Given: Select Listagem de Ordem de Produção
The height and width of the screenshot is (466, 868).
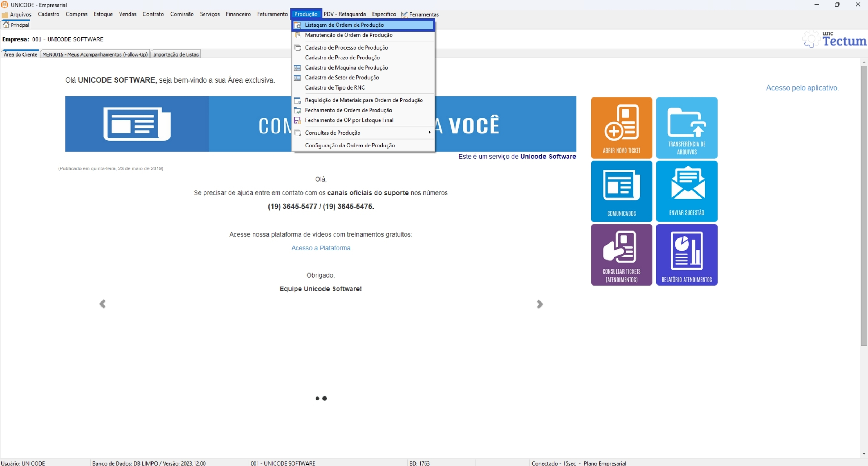Looking at the screenshot, I should pyautogui.click(x=344, y=25).
